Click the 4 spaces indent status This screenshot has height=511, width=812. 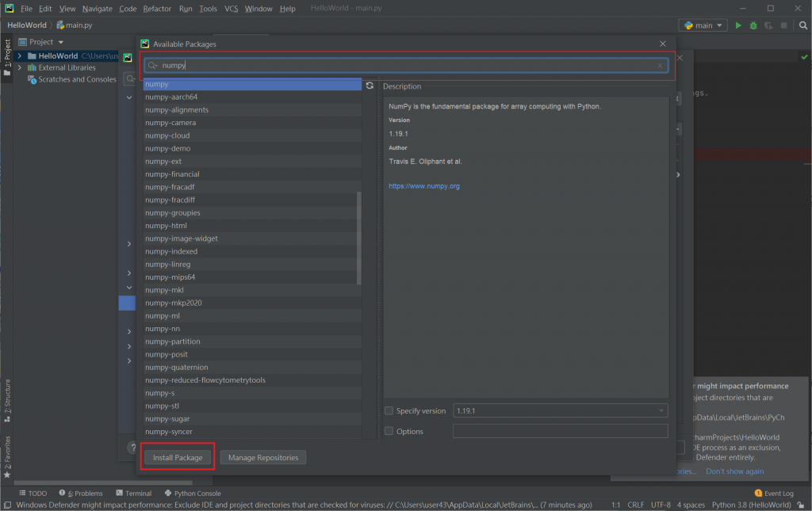(x=691, y=505)
